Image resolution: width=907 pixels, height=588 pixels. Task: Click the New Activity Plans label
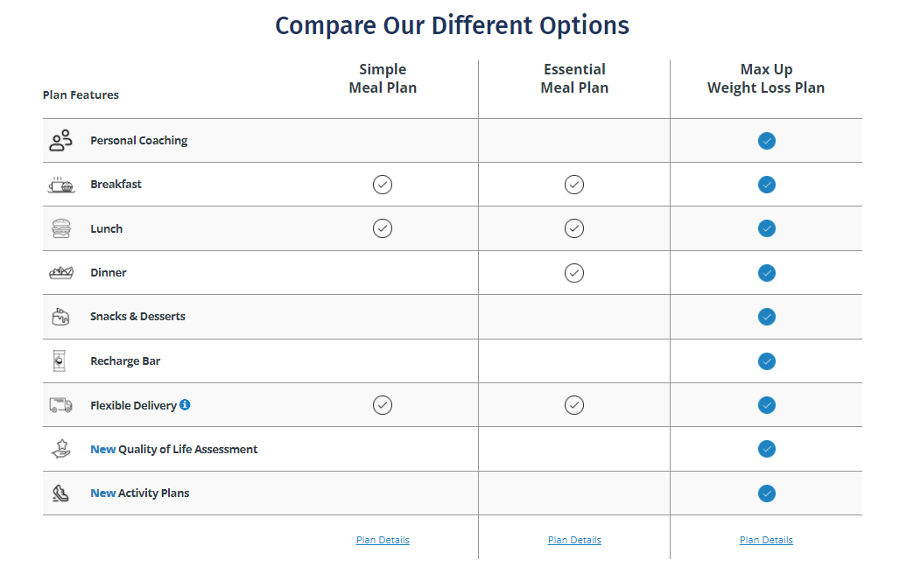coord(140,493)
